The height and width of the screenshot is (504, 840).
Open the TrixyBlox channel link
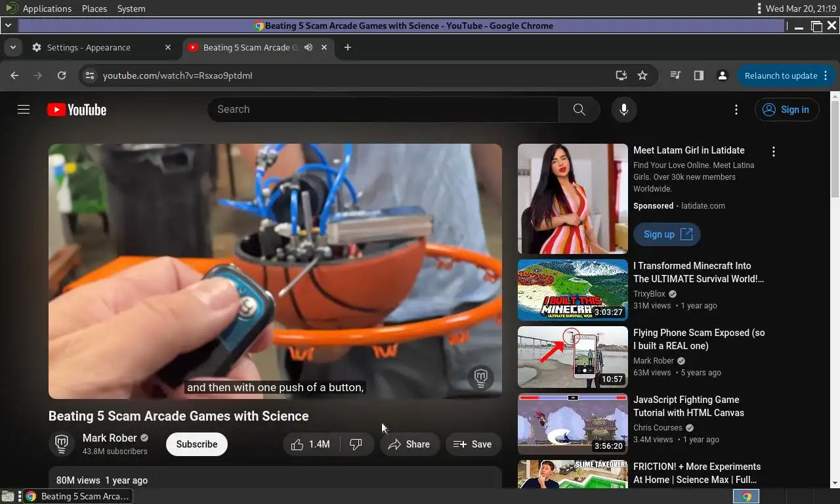tap(649, 294)
